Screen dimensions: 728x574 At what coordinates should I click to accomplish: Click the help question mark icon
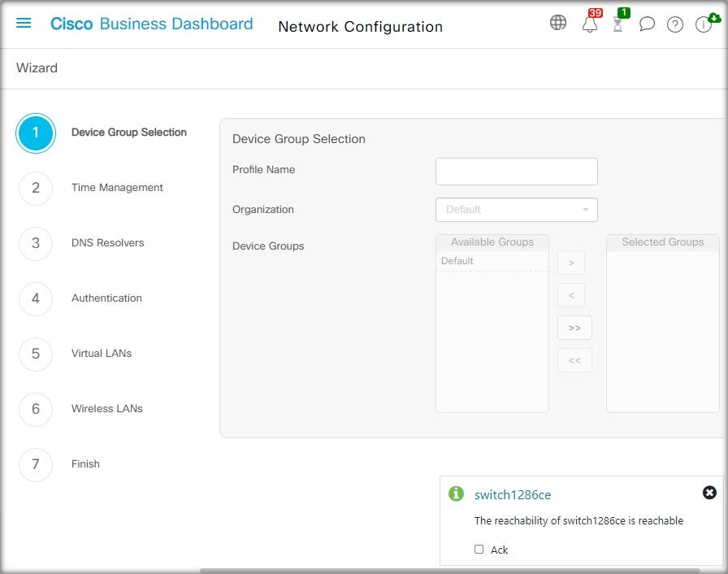coord(675,24)
